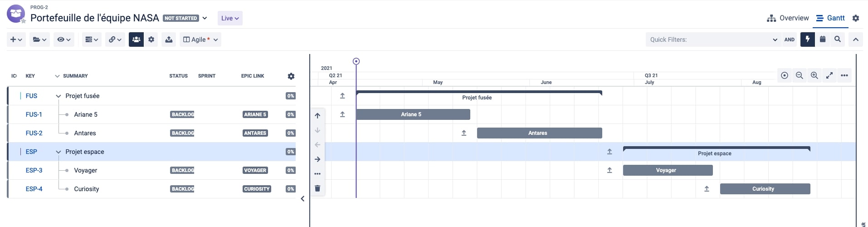868x227 pixels.
Task: Click the zoom out magnifier on timeline
Action: (799, 75)
